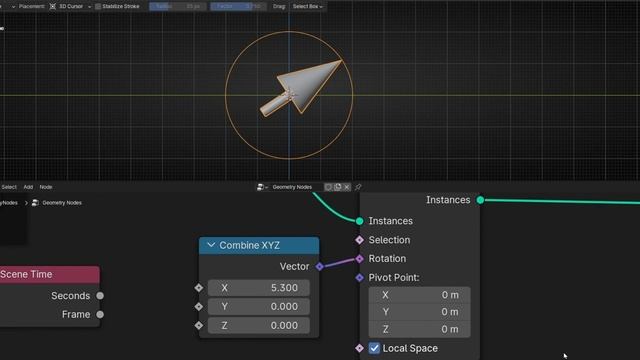Duplicate the Geometry Nodes node group
640x360 pixels.
[x=338, y=187]
